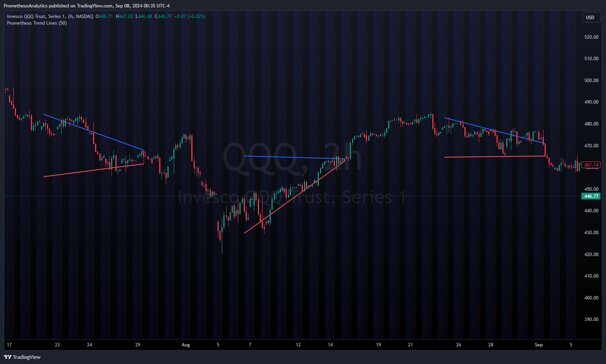Click the open value O446.71

click(104, 16)
